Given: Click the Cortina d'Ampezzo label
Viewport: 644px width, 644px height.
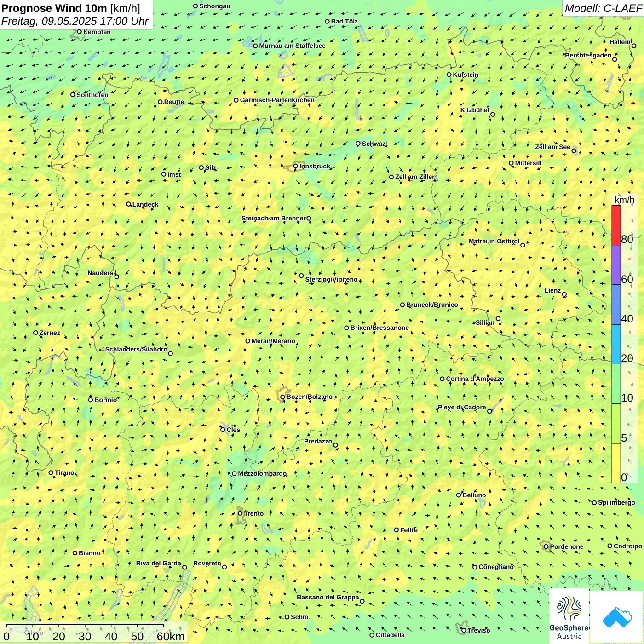Looking at the screenshot, I should 475,379.
